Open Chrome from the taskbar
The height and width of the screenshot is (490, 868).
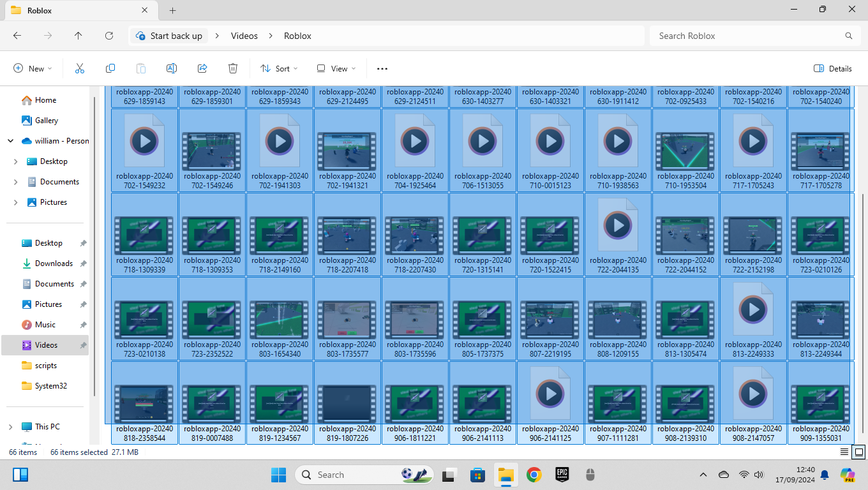coord(534,475)
